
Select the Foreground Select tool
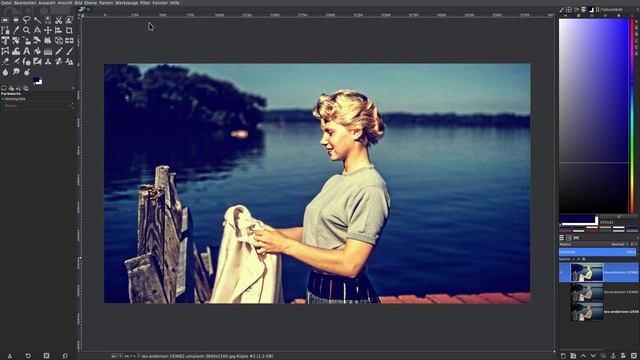(x=69, y=20)
